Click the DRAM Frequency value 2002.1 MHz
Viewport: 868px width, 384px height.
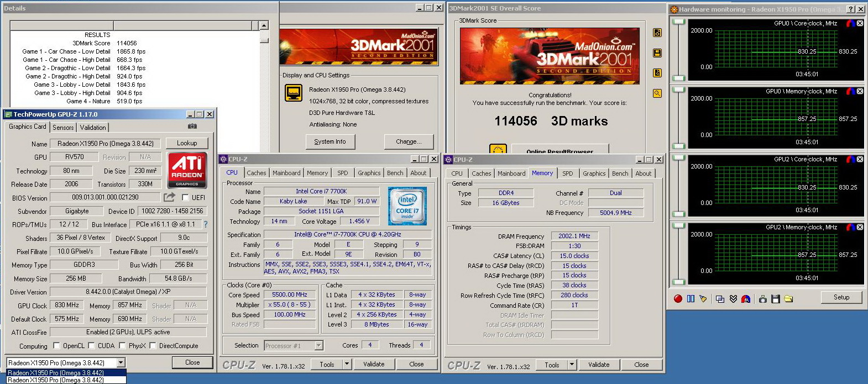[574, 236]
